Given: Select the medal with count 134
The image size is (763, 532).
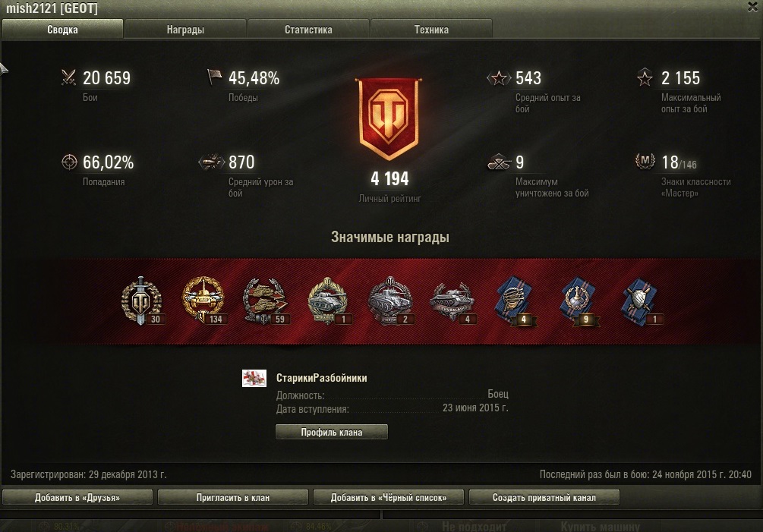Looking at the screenshot, I should click(x=203, y=298).
